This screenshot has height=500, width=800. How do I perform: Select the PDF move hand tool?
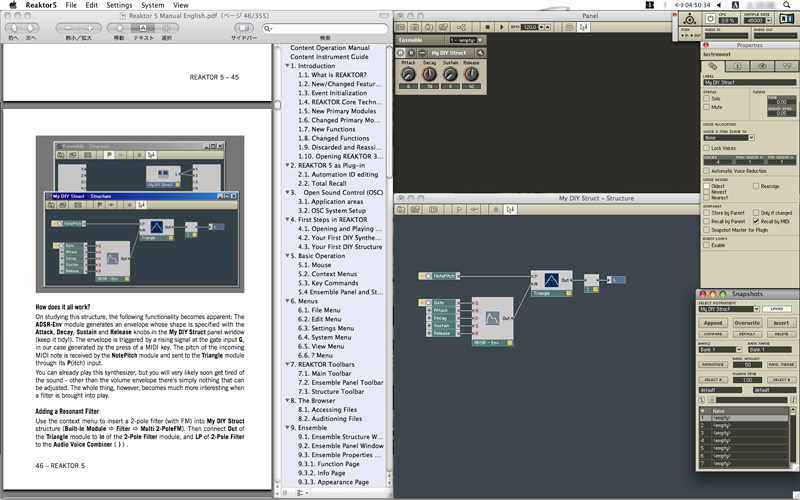(x=119, y=28)
